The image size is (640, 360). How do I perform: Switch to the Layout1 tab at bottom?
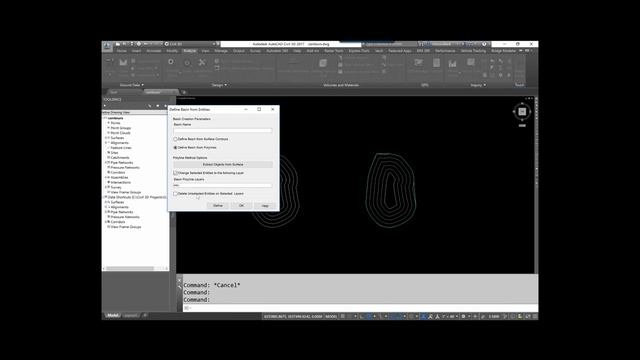click(x=131, y=316)
